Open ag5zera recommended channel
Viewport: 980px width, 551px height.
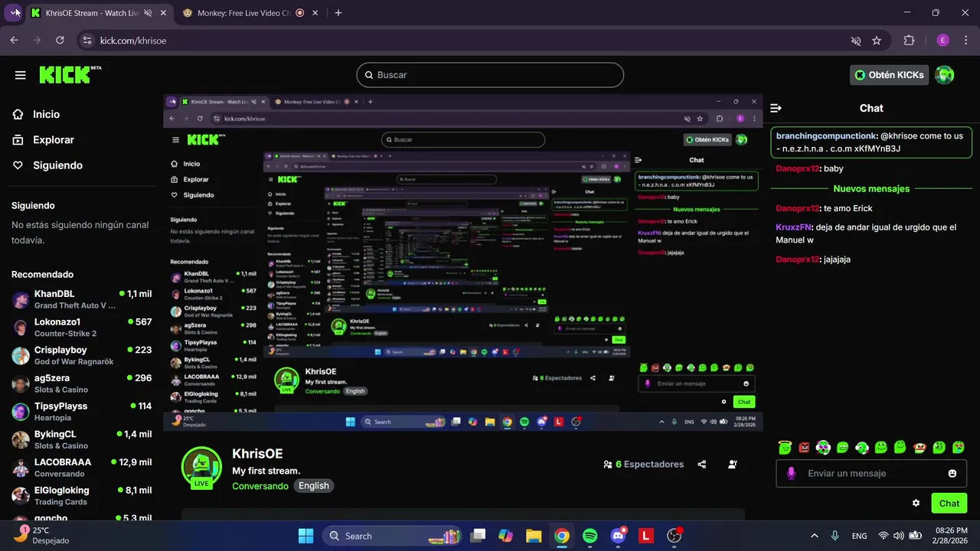(81, 383)
